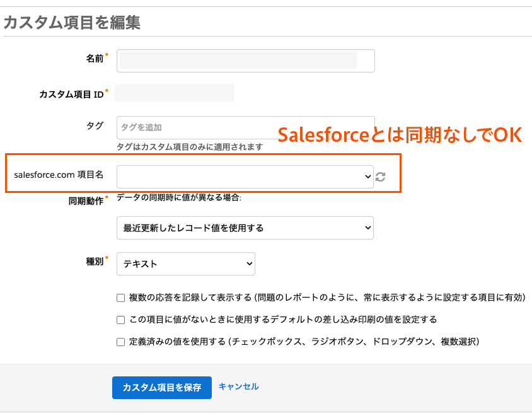The width and height of the screenshot is (532, 418).
Task: Click the 同期動作 label
Action: (x=86, y=200)
